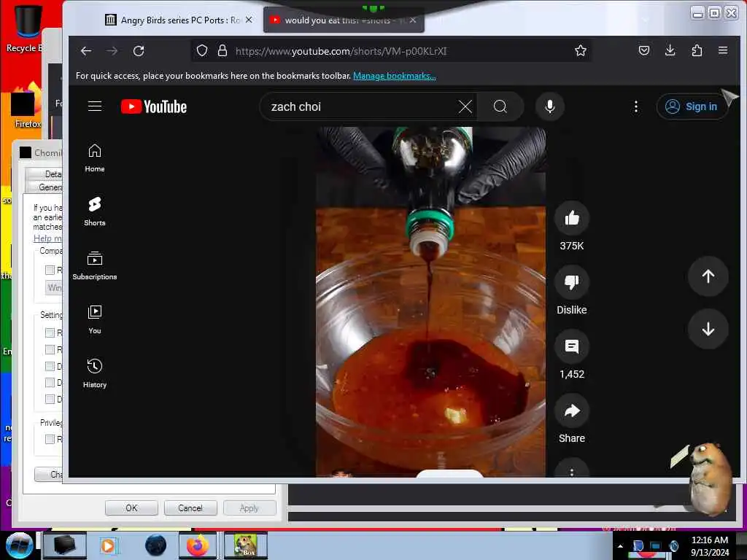Close the Angry Birds tab
This screenshot has width=747, height=560.
click(249, 20)
